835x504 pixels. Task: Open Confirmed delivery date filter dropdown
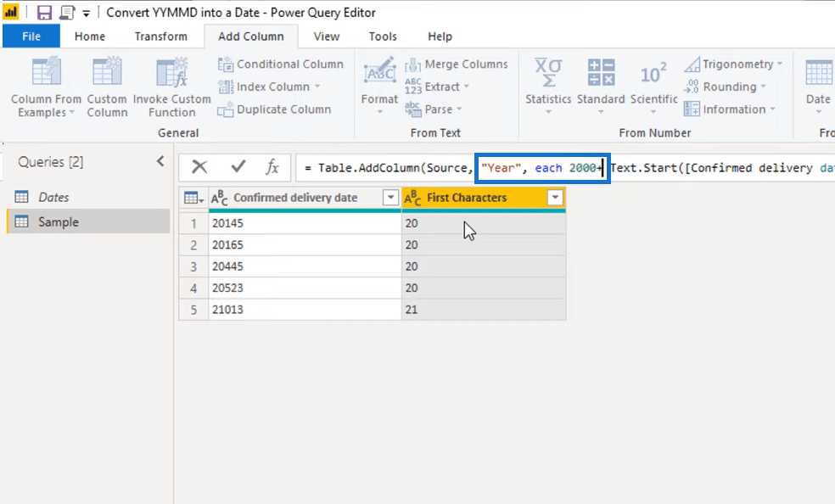(390, 198)
